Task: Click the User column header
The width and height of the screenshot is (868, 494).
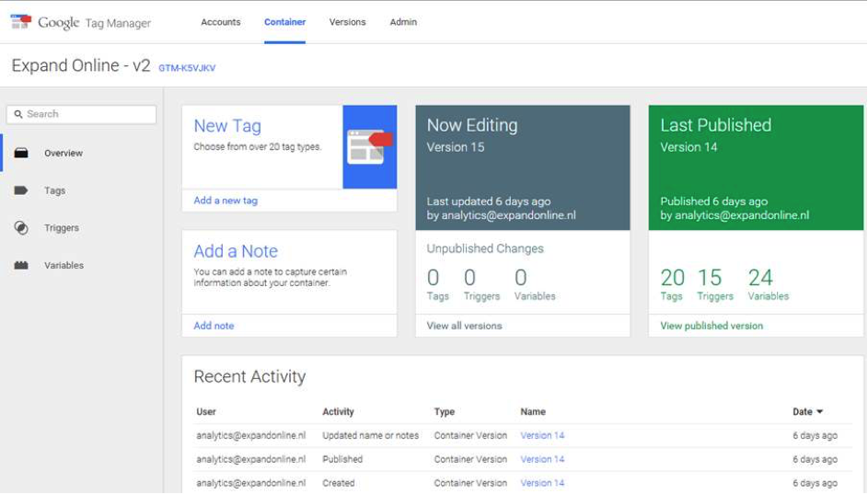Action: click(206, 411)
